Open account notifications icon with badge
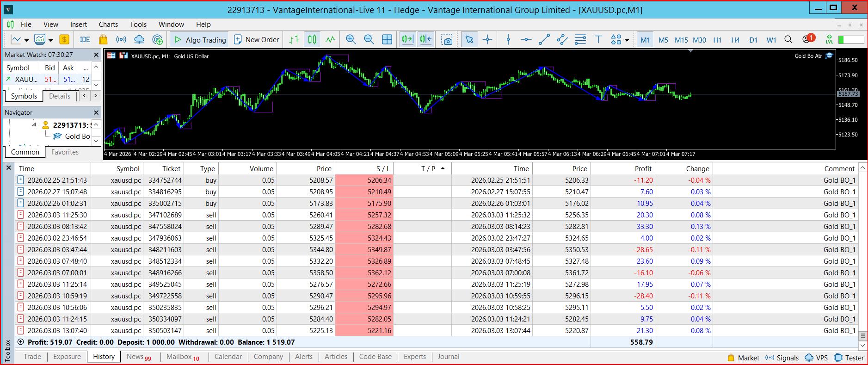 coord(807,39)
